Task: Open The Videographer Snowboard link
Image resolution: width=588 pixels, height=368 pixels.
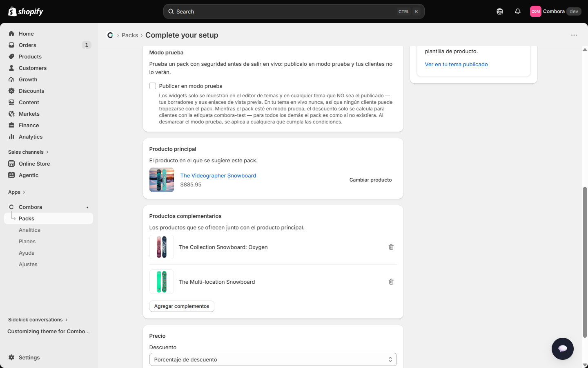Action: click(218, 175)
